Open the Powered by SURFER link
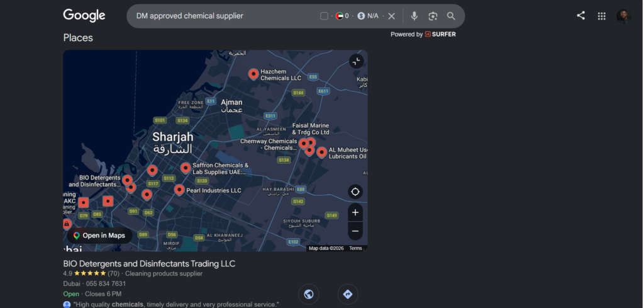The width and height of the screenshot is (644, 308). pyautogui.click(x=423, y=34)
